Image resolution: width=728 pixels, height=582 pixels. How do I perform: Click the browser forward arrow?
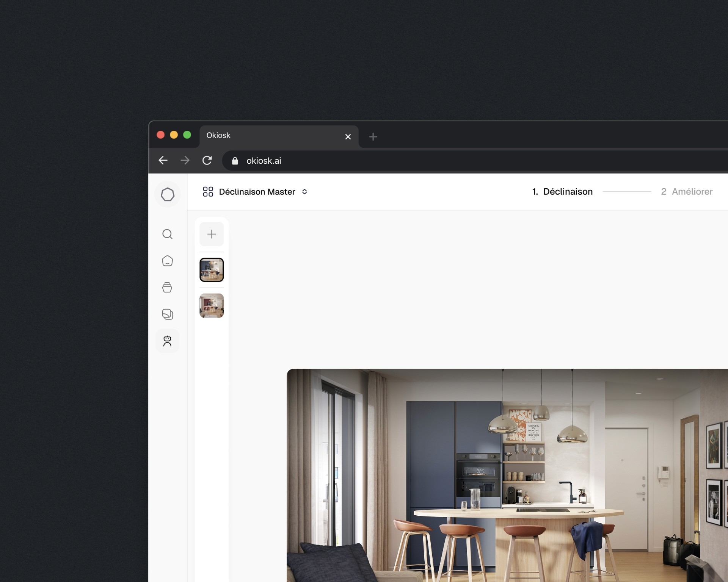point(185,160)
